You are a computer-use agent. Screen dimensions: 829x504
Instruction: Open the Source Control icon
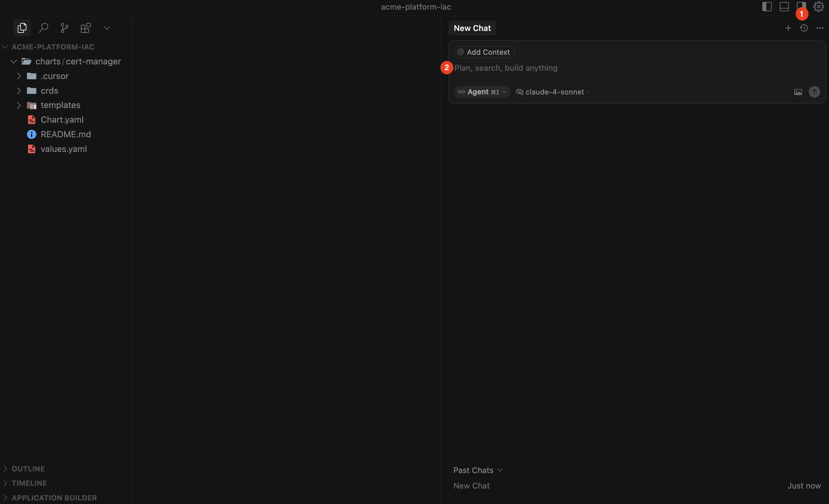[x=64, y=28]
